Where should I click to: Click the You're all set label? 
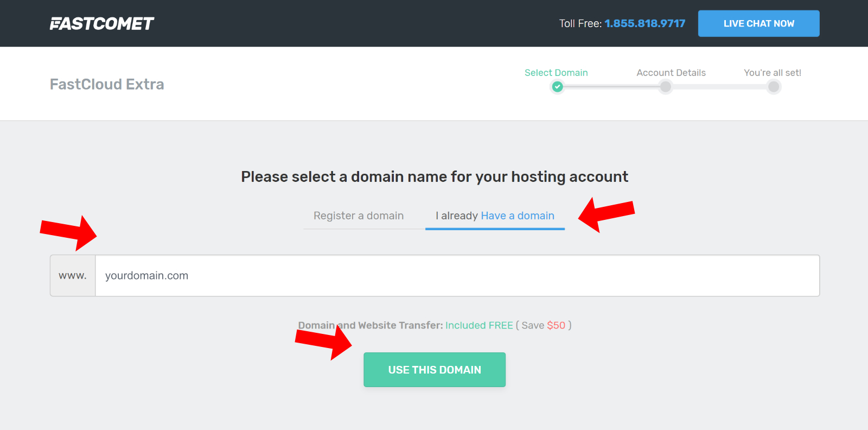[x=773, y=73]
